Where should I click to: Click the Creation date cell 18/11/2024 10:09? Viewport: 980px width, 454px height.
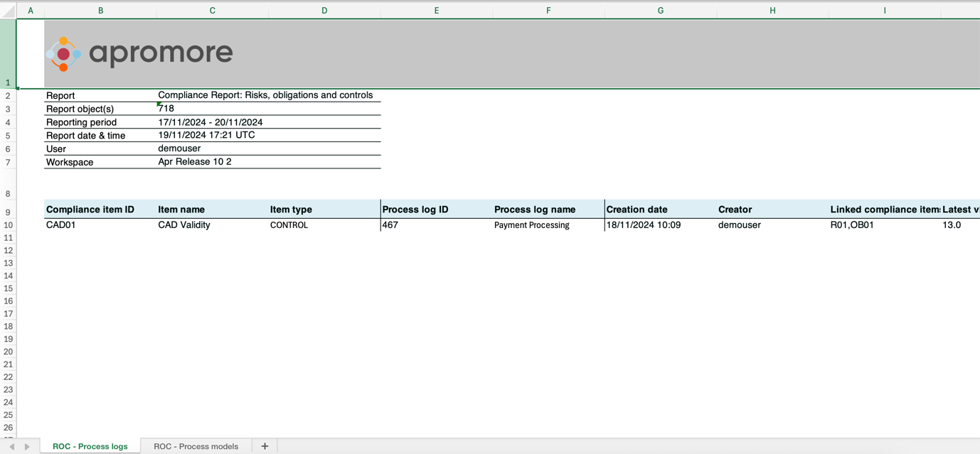click(x=643, y=225)
